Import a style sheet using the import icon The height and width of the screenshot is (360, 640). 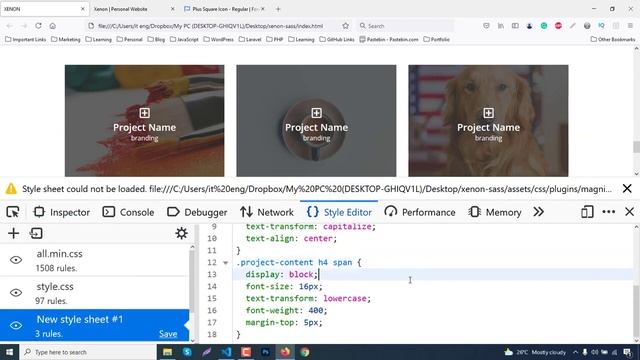click(36, 233)
